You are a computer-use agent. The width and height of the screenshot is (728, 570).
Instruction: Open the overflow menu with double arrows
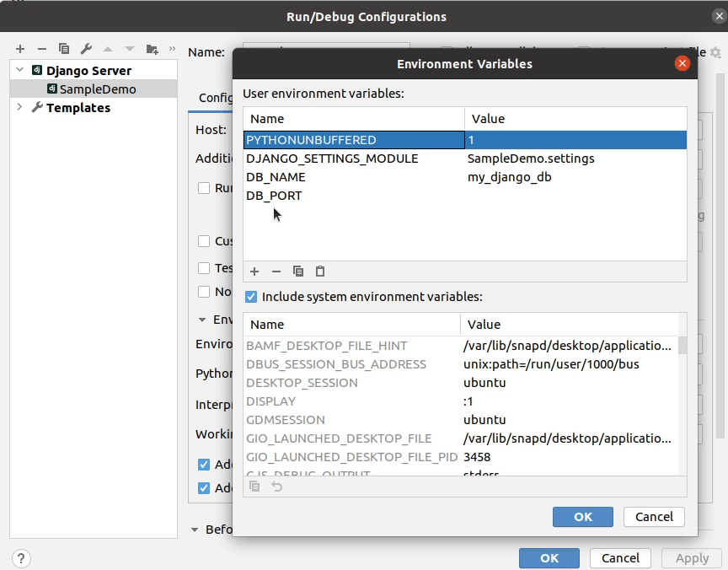172,49
